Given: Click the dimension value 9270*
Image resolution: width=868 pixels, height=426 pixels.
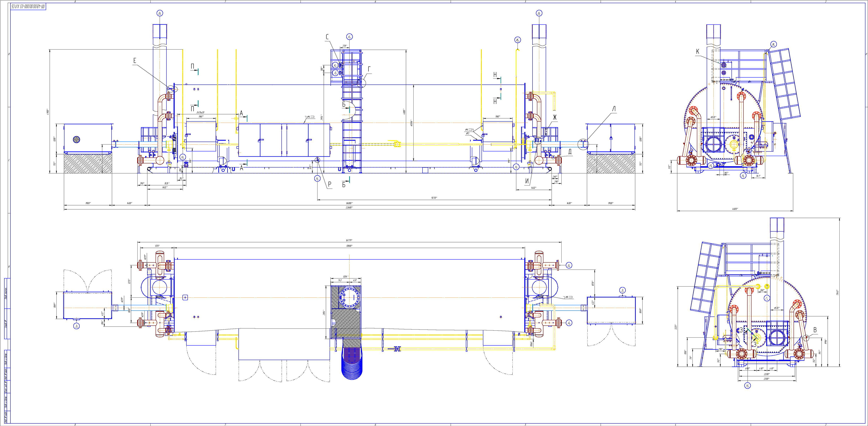Looking at the screenshot, I should click(x=434, y=198).
